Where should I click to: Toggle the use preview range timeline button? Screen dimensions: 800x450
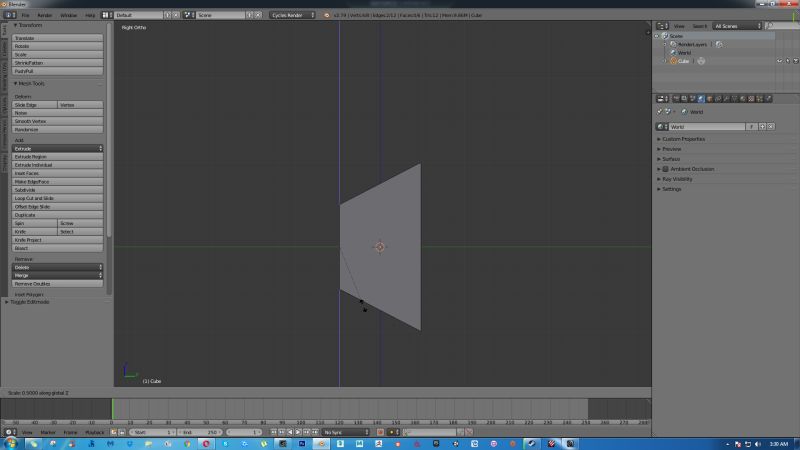(113, 432)
